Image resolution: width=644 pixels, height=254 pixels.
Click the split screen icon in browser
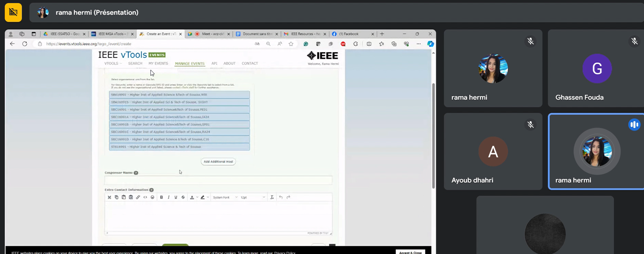(369, 44)
